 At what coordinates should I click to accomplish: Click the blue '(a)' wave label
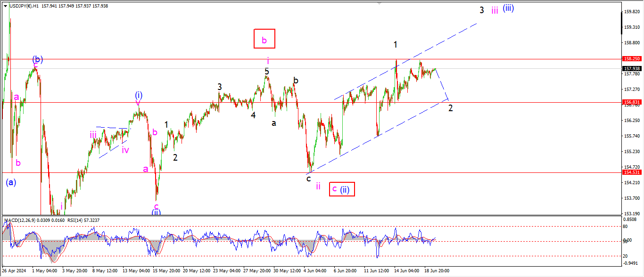[11, 182]
